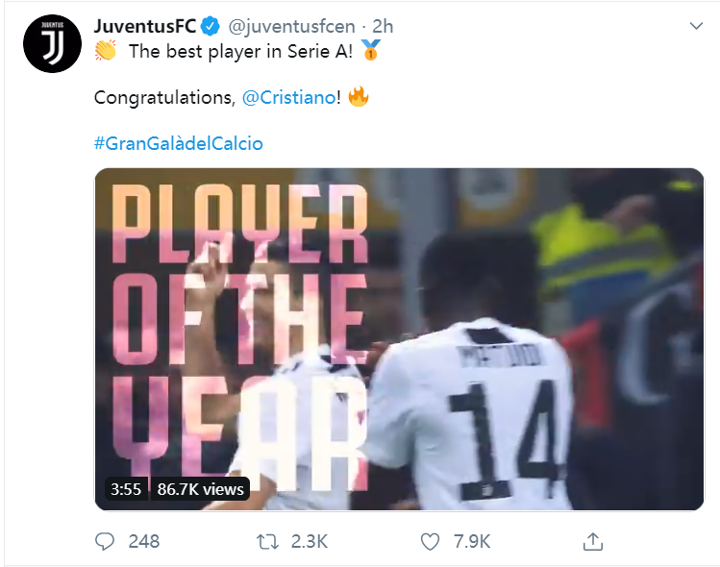
Task: Click the reply speech bubble icon
Action: click(x=105, y=541)
